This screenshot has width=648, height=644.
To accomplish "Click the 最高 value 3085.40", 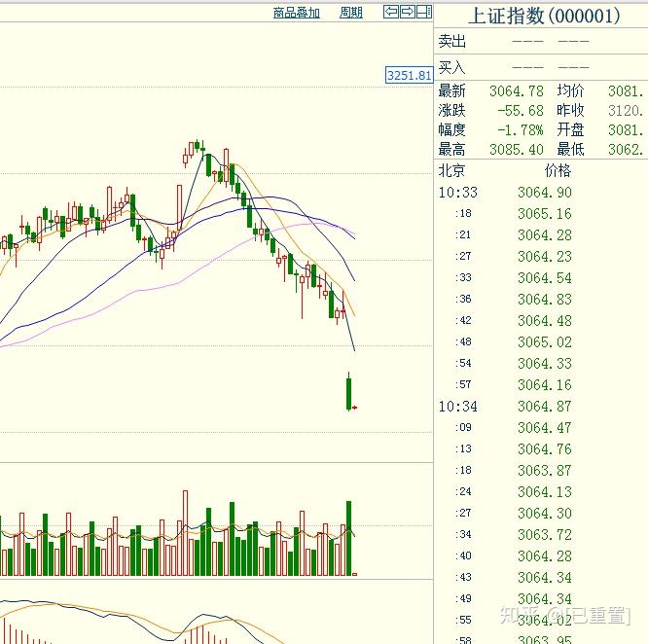I will (x=517, y=150).
